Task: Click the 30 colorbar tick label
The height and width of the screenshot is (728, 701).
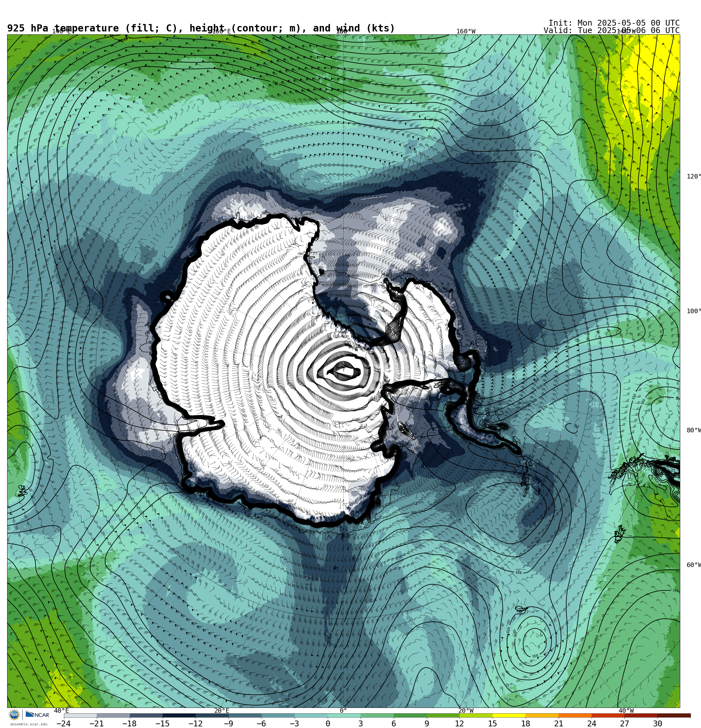Action: point(658,723)
